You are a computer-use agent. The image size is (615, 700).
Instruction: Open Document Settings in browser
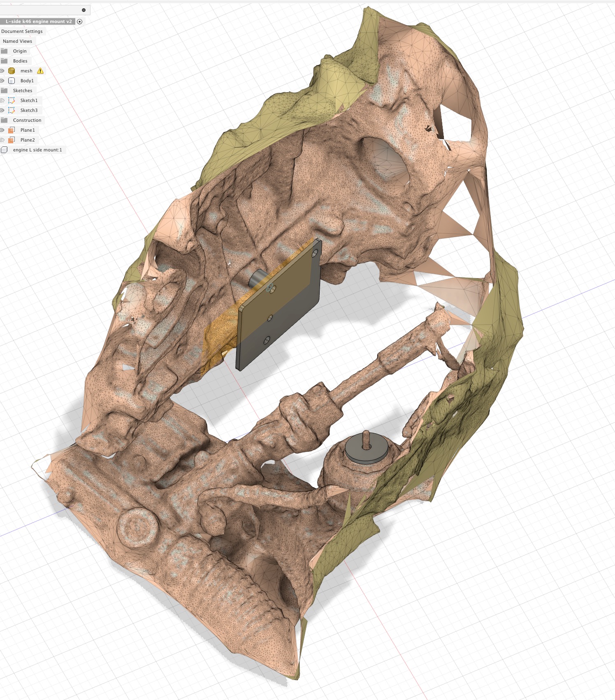point(22,31)
